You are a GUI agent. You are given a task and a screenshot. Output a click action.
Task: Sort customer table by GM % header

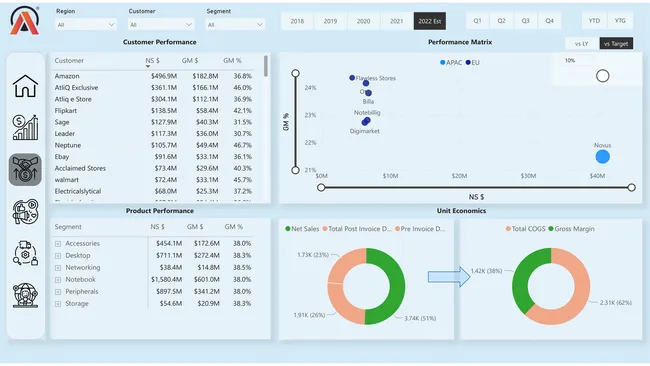(x=232, y=61)
